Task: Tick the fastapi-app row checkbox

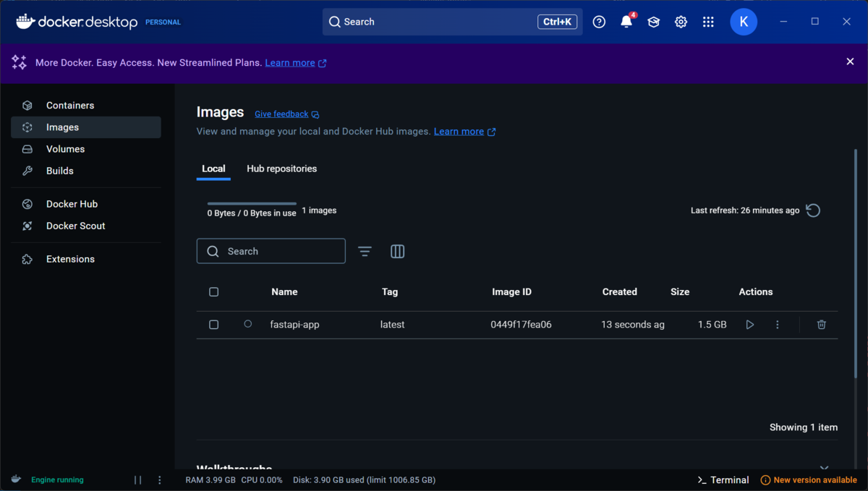Action: [x=213, y=325]
